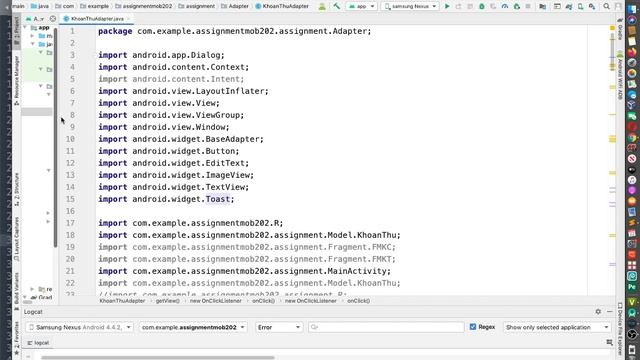Screen dimensions: 640x360
Task: Click com folder in breadcrumb path
Action: (x=64, y=6)
